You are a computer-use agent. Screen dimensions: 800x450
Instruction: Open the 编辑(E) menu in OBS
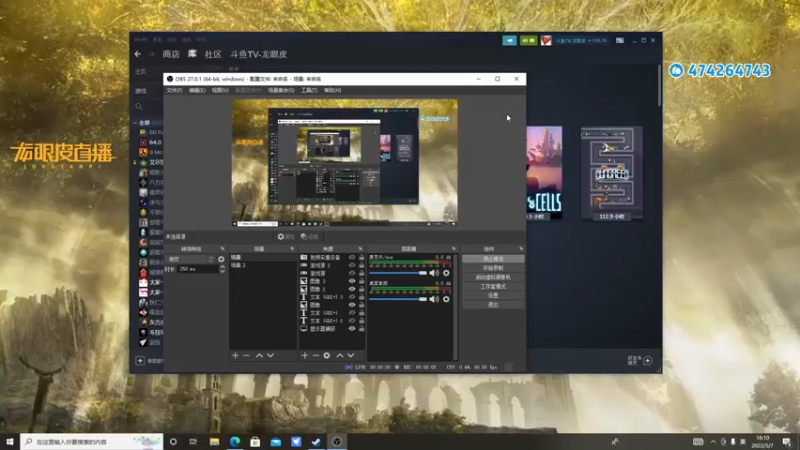(197, 90)
